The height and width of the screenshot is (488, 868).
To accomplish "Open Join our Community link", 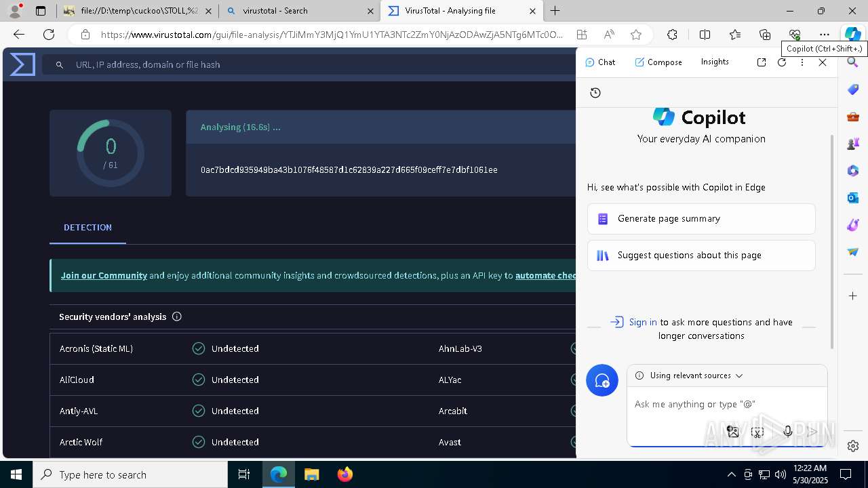I will 104,276.
